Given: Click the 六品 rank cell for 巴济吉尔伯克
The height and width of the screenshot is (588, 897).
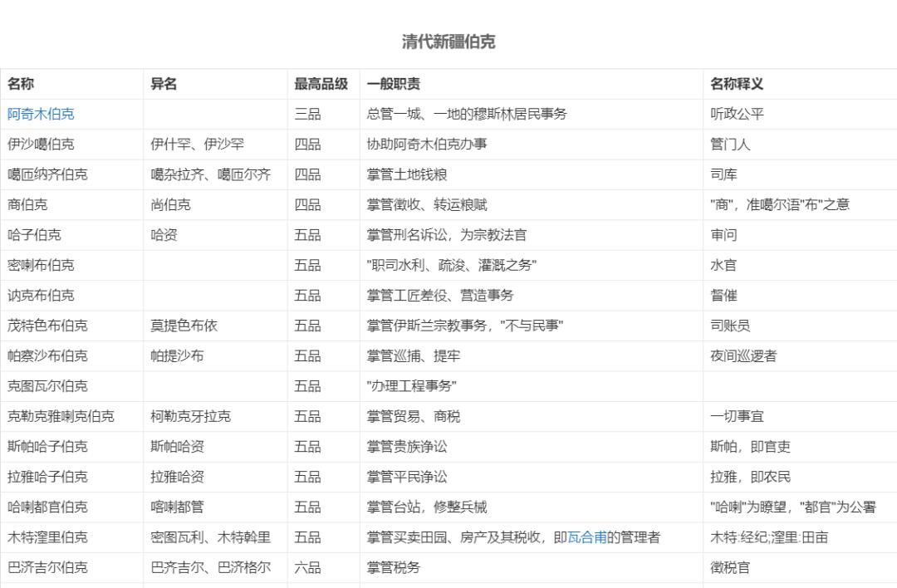Looking at the screenshot, I should pos(306,567).
